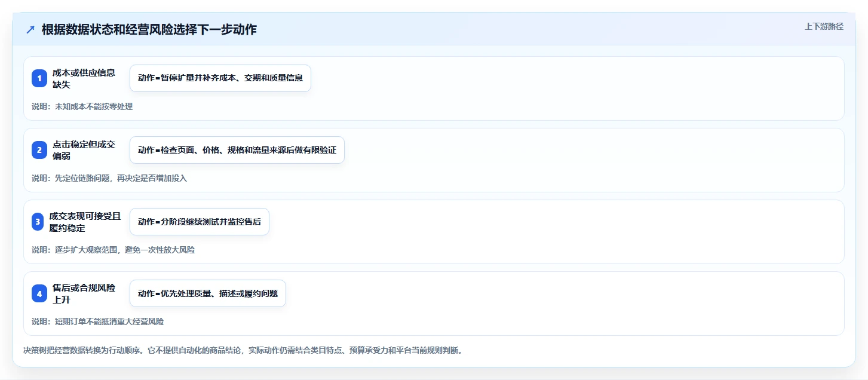Open the 上下游路径 link in header

824,26
